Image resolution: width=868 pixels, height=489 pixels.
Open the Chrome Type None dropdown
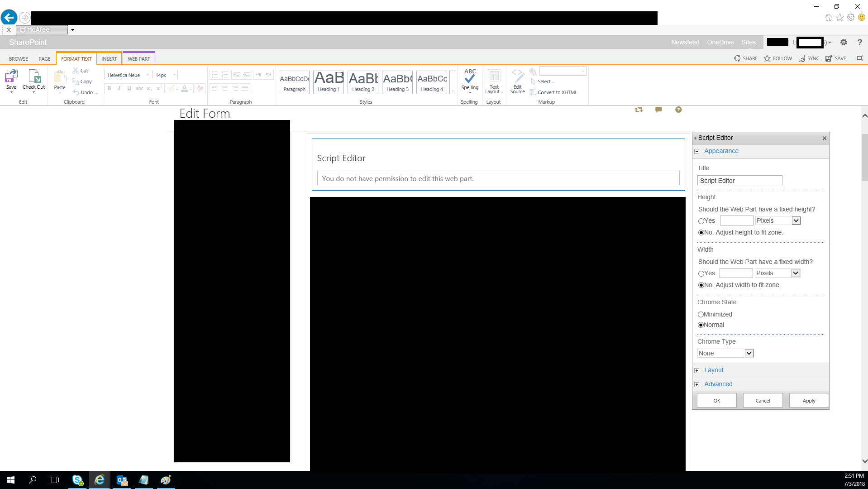725,353
